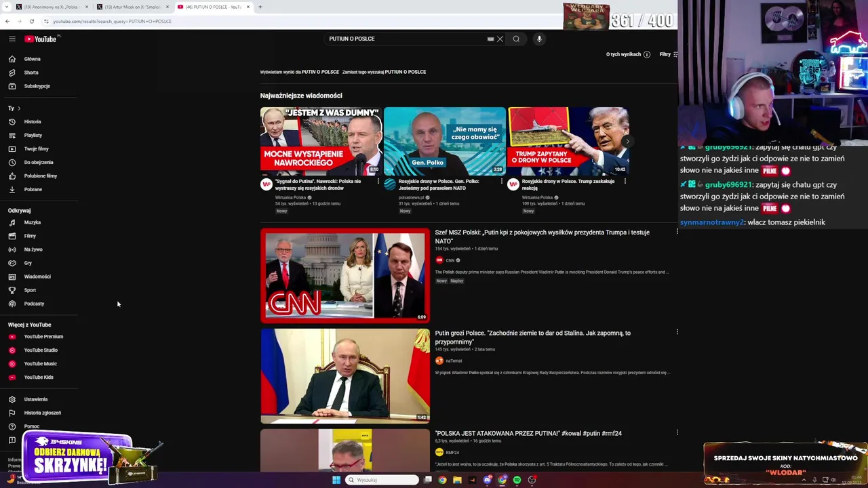Switch to Anonimowy na X tab
The width and height of the screenshot is (868, 488).
(52, 7)
